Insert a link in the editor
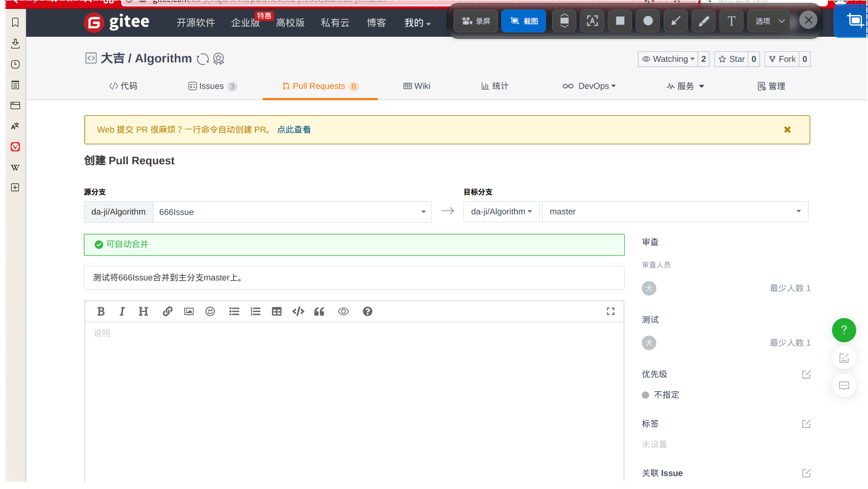 (x=167, y=311)
